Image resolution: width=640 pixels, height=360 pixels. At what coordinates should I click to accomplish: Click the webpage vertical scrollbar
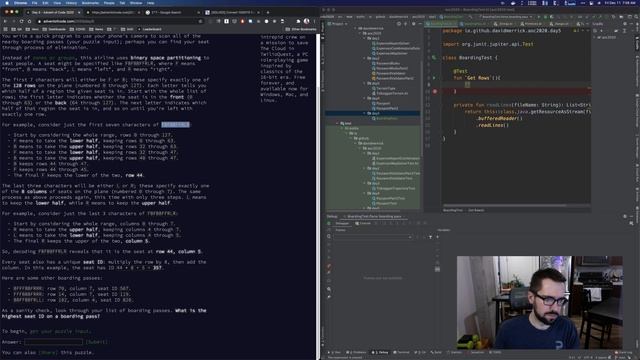coord(318,61)
